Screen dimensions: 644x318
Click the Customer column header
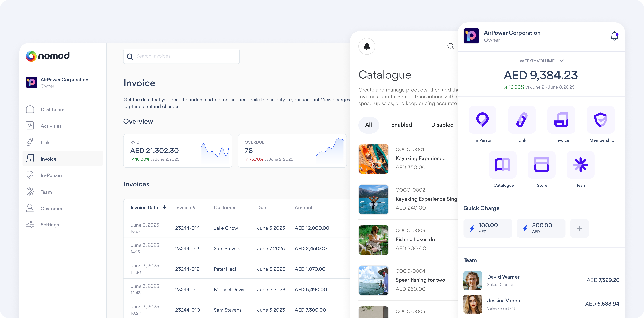225,208
